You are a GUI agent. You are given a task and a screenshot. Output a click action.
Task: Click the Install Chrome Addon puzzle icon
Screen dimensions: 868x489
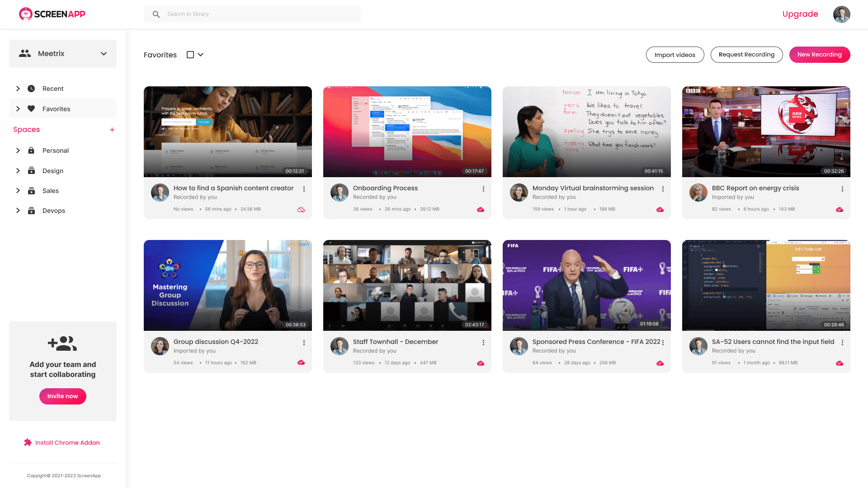pyautogui.click(x=28, y=442)
